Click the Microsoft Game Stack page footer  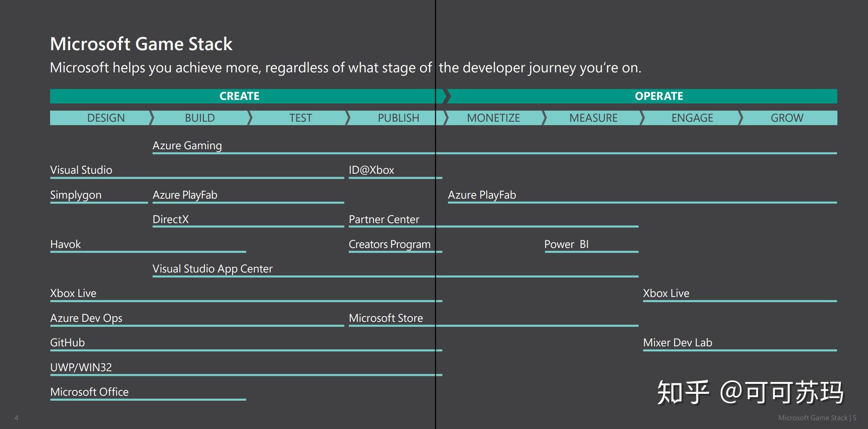[817, 418]
